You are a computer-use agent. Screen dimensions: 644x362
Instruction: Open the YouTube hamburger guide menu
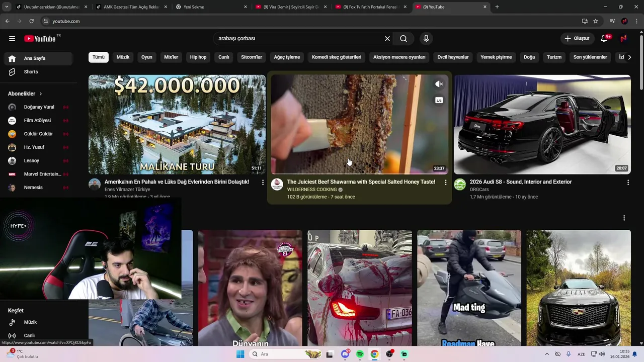12,39
